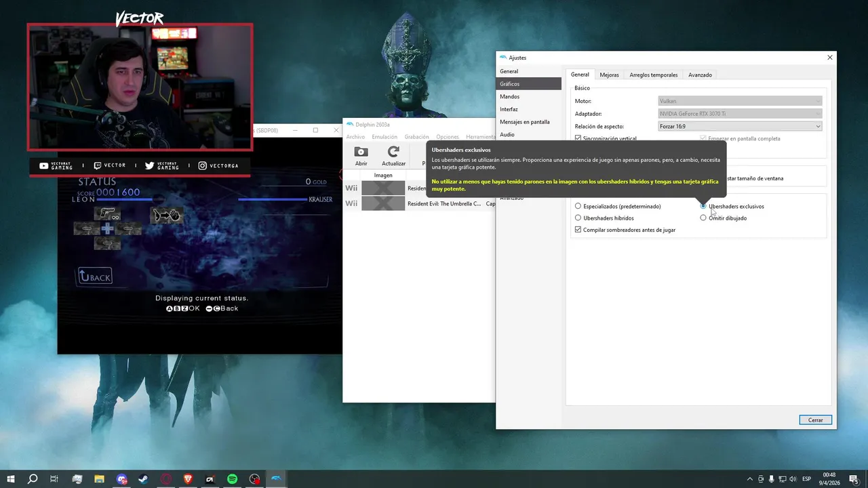Toggle Empezar en pantalla completa checkbox

703,138
